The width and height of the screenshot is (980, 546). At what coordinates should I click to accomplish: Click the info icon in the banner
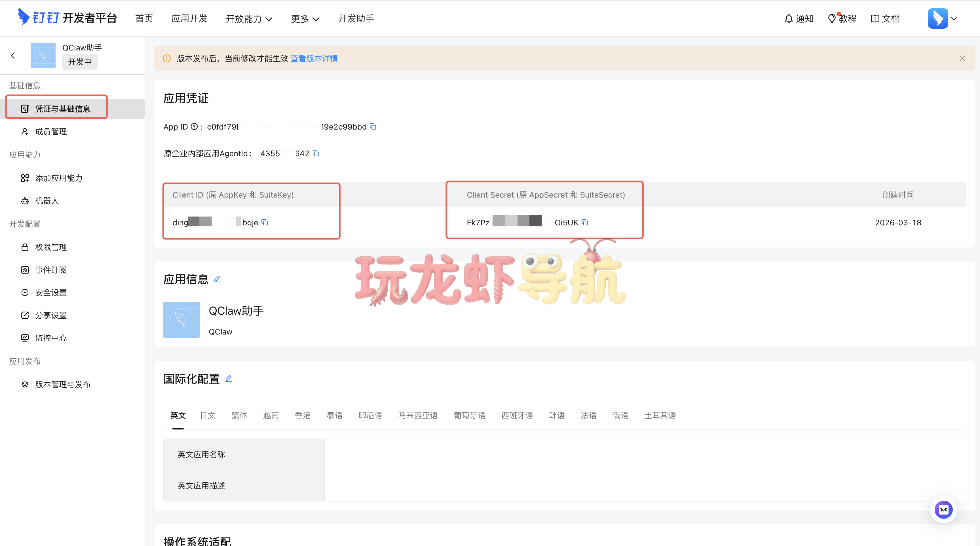[x=167, y=59]
